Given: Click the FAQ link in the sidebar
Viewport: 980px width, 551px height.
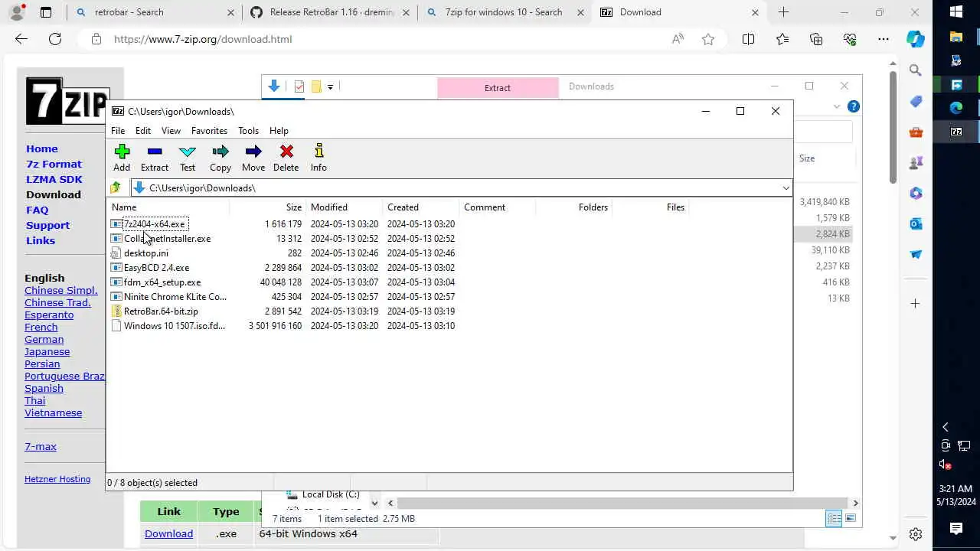Looking at the screenshot, I should click(x=37, y=210).
